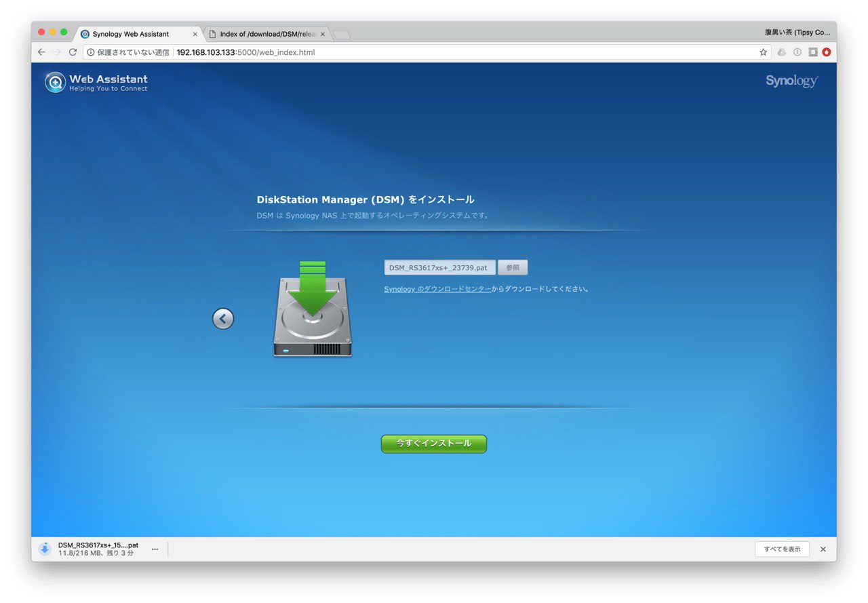Open the 腹黒い茶 profile button

pos(797,32)
